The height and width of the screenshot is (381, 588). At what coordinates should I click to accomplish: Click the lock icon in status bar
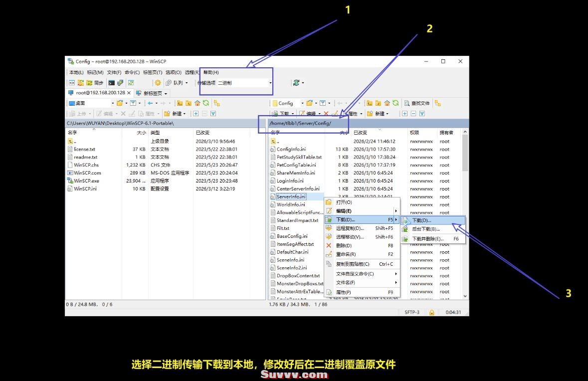[x=431, y=312]
